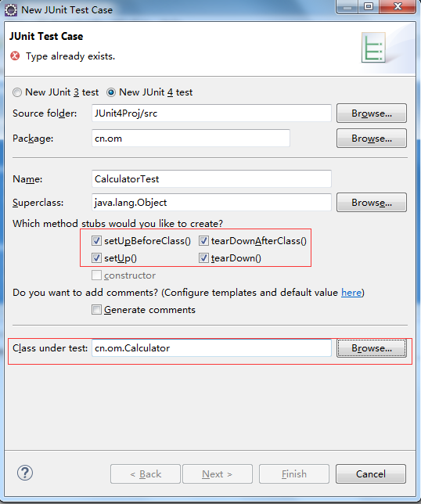Viewport: 421px width, 504px height.
Task: Focus the Source folder field JUnit4Proj/src
Action: (x=211, y=113)
